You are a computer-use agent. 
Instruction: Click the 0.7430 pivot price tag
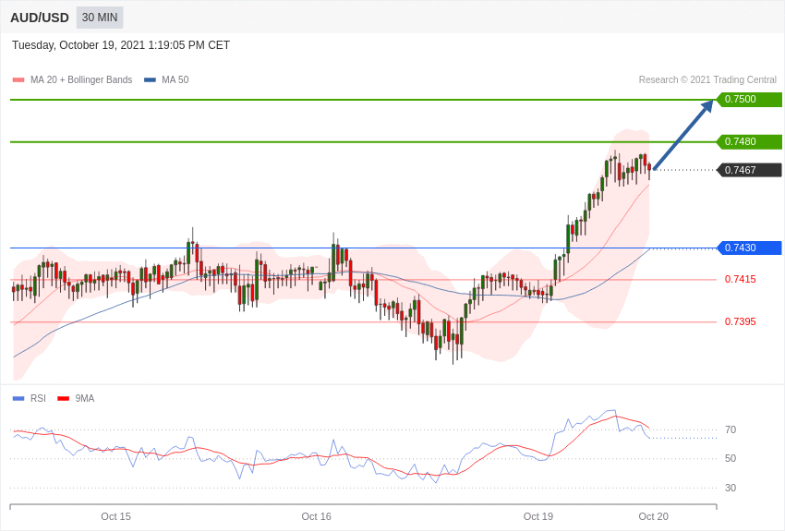click(749, 248)
